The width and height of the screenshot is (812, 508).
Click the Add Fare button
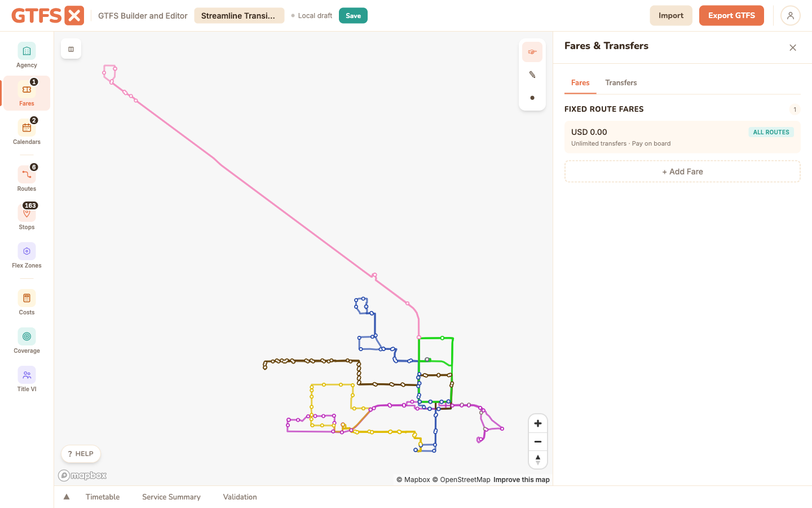(682, 172)
